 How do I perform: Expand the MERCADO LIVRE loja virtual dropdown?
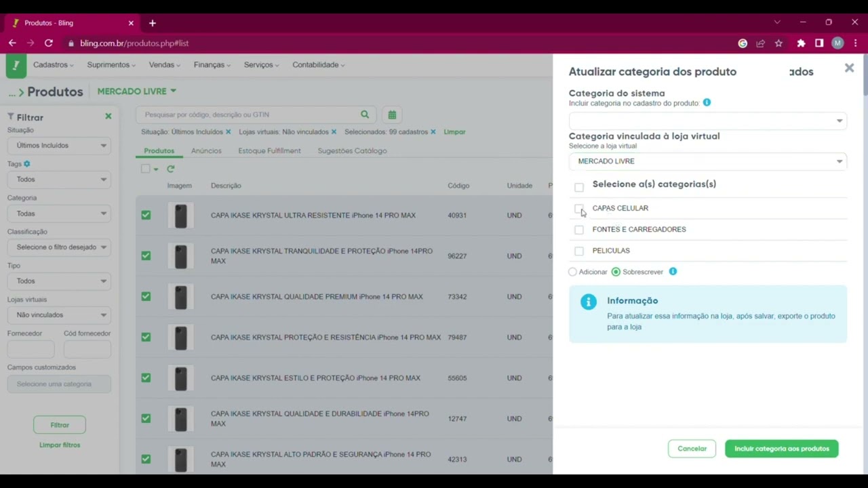coord(707,161)
